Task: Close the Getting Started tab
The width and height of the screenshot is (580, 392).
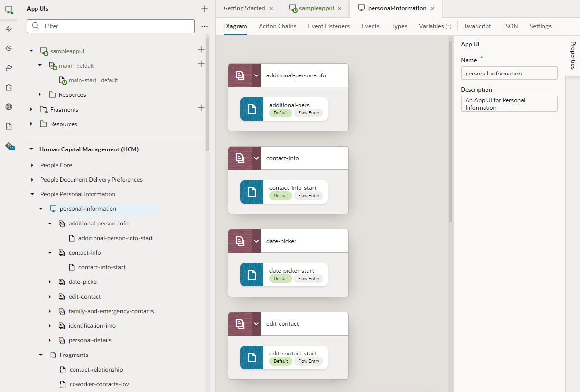Action: coord(271,8)
